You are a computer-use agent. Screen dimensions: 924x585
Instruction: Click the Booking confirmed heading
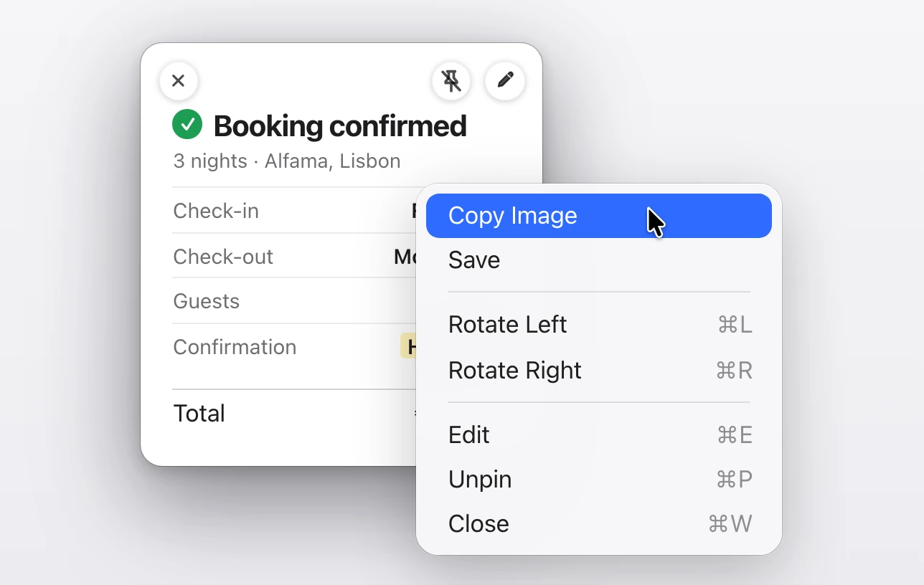[340, 126]
